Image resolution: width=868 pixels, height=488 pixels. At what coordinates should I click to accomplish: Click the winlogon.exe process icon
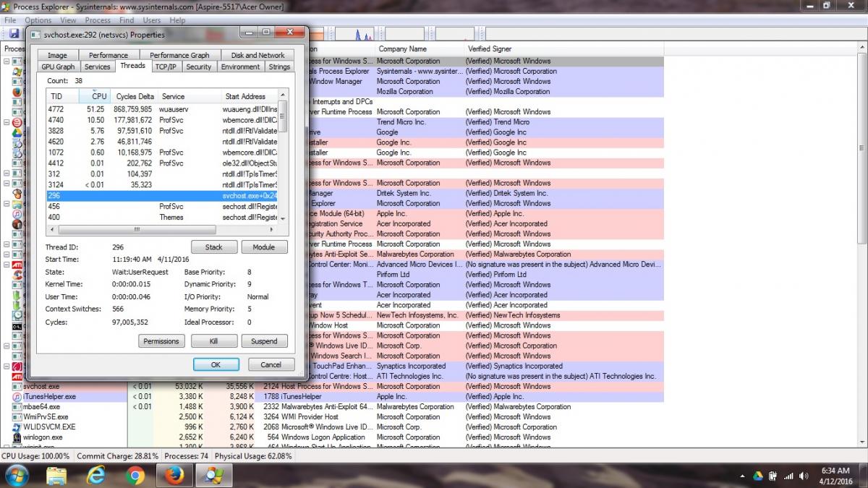17,437
